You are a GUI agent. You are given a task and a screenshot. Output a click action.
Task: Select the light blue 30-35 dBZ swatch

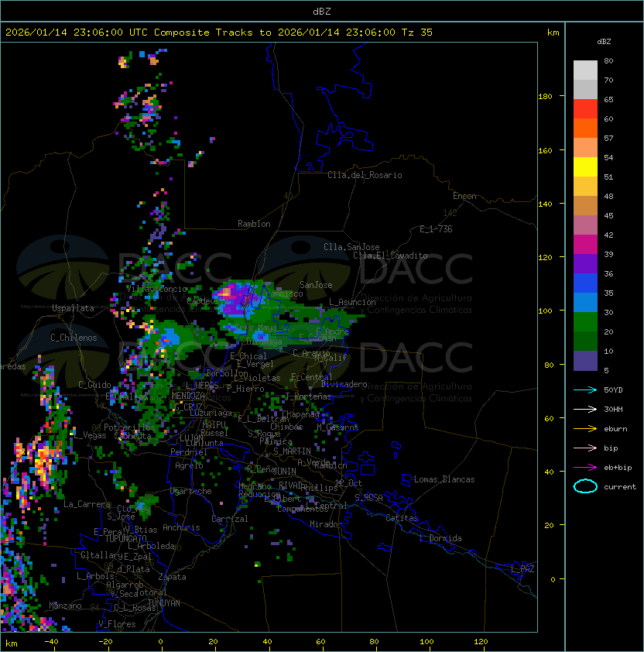click(x=585, y=302)
